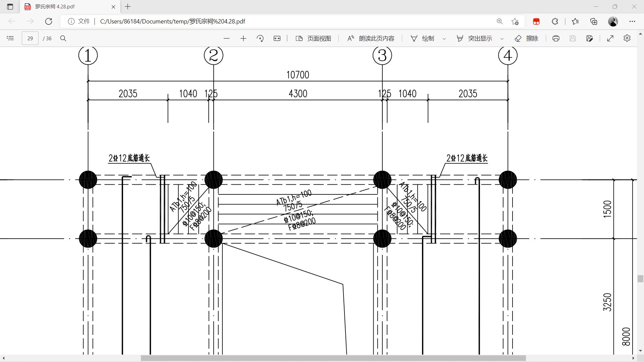Screen dimensions: 644x362
Task: Click the center ATb1,h=100 stair label
Action: point(294,197)
